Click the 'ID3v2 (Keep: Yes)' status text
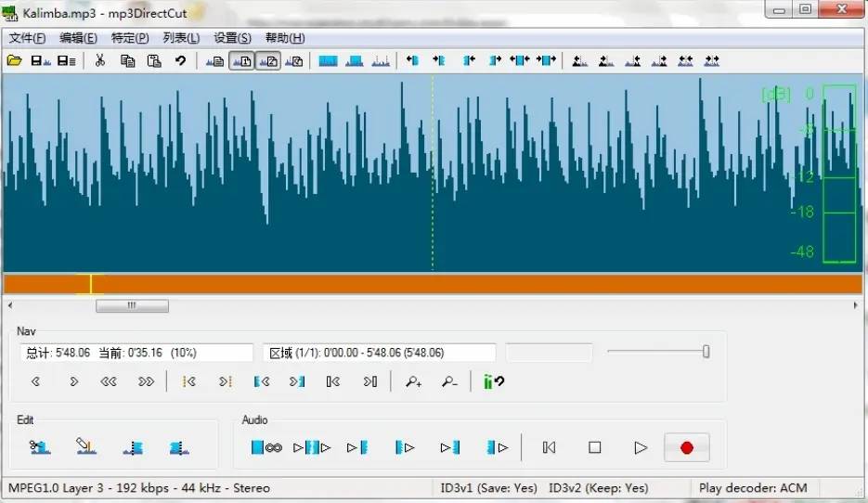Screen dimensions: 868x503 click(598, 488)
